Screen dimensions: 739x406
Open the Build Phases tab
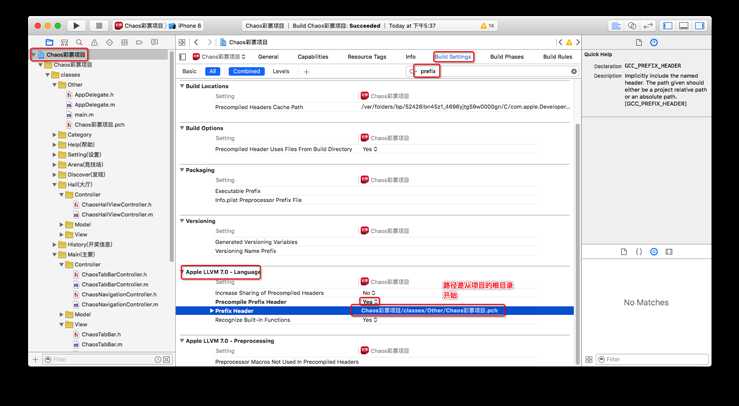tap(507, 57)
